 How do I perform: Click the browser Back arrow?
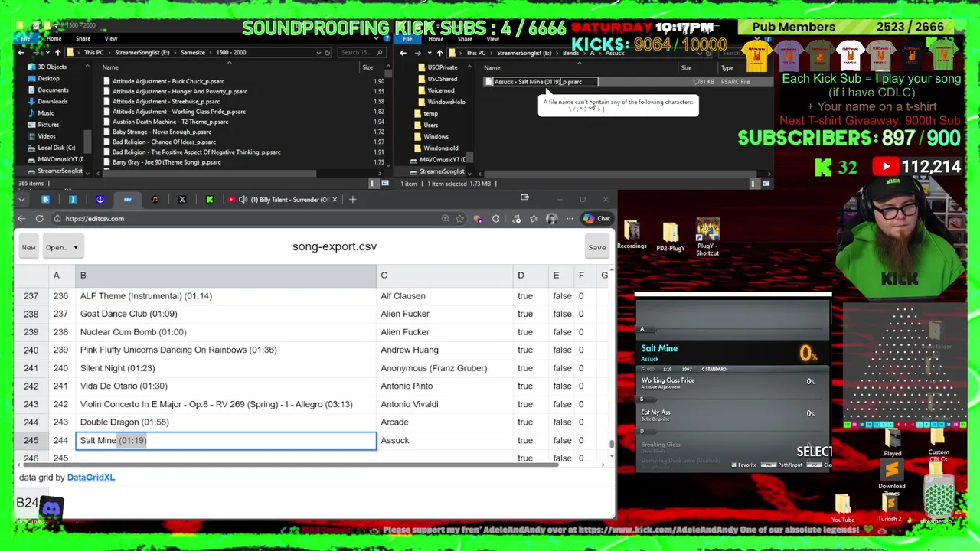21,219
